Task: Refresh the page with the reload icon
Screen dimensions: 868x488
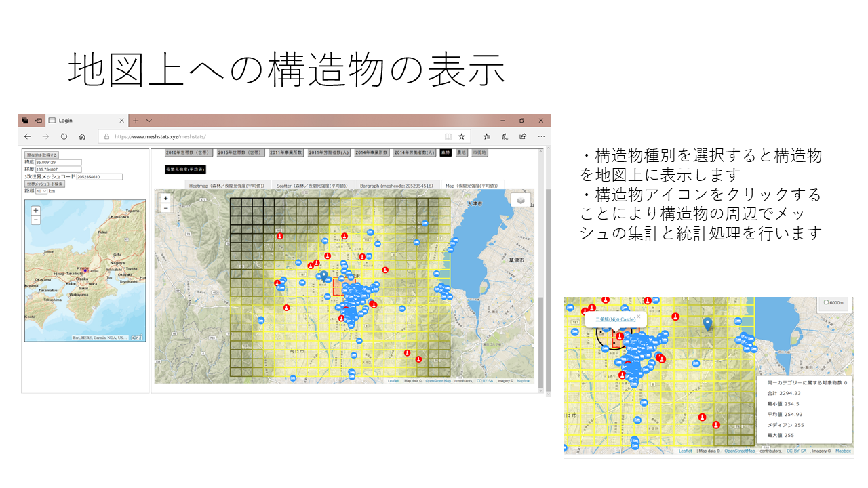Action: [64, 136]
